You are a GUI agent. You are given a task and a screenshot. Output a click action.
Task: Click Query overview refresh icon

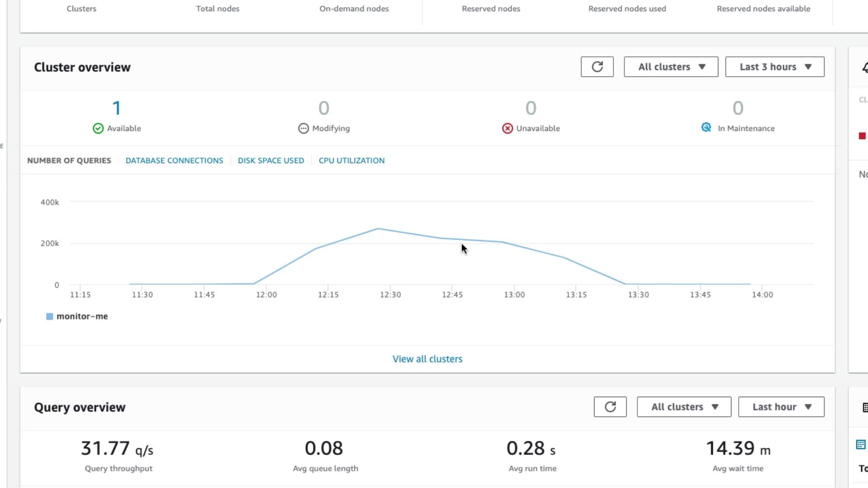coord(610,407)
